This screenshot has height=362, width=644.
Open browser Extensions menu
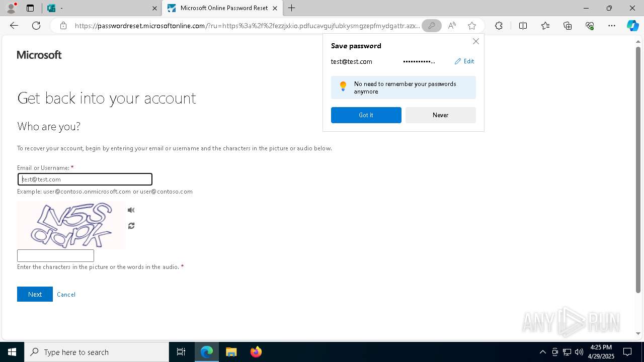click(x=499, y=26)
